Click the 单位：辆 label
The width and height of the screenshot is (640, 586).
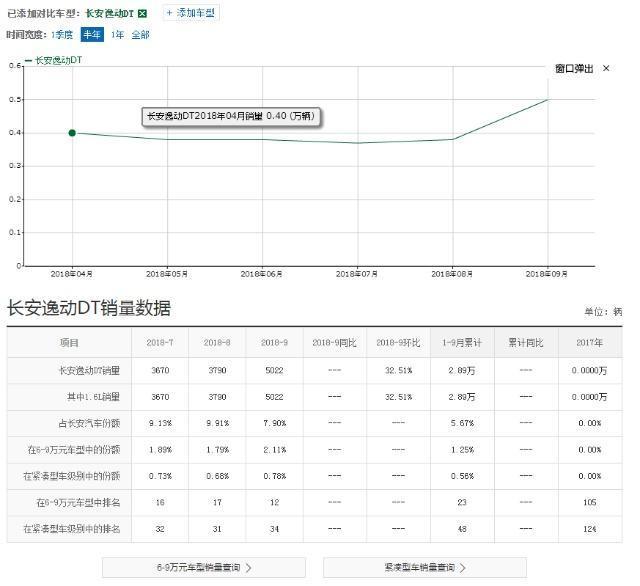point(603,312)
